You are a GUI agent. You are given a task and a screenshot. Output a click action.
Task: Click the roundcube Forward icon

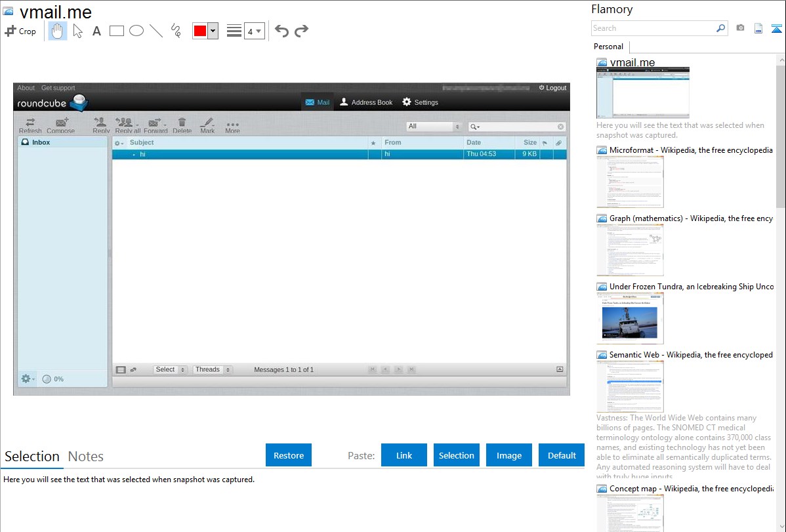(x=155, y=125)
